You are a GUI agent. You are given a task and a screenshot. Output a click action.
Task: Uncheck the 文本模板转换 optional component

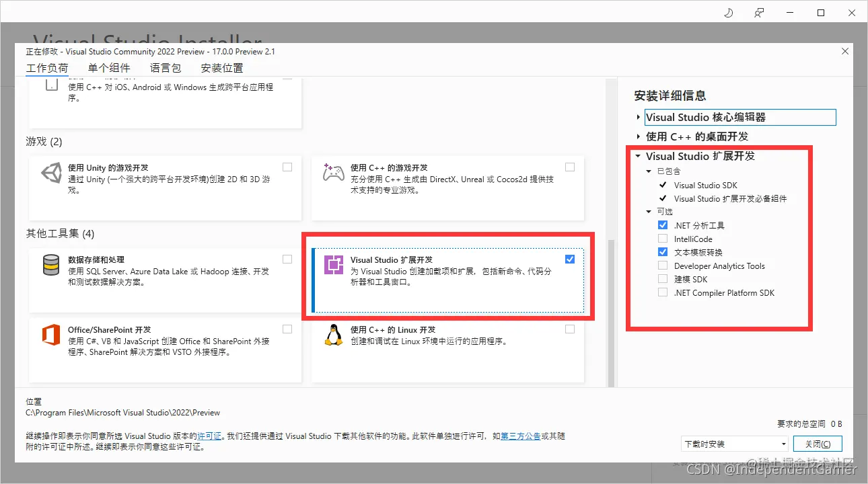(x=663, y=253)
